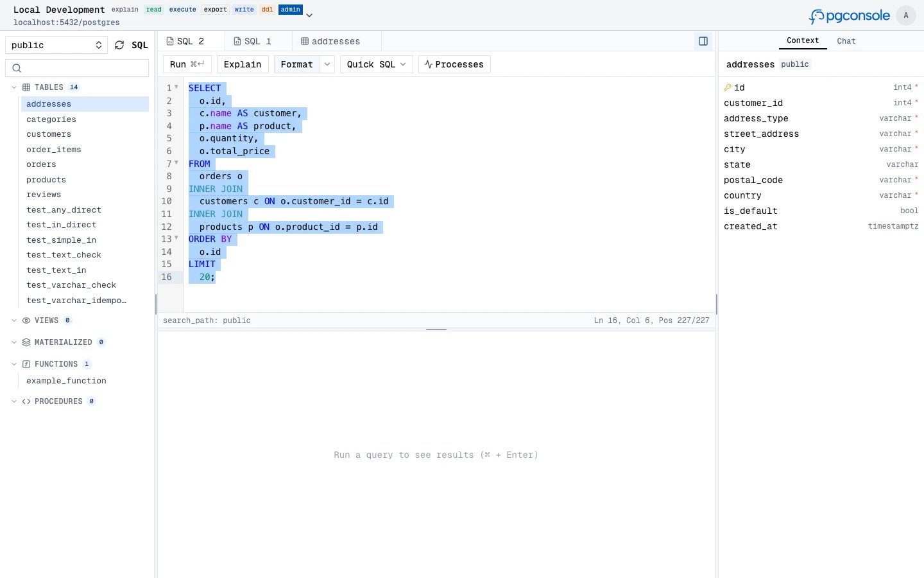The image size is (924, 578).
Task: Open the Format options dropdown arrow
Action: (x=327, y=64)
